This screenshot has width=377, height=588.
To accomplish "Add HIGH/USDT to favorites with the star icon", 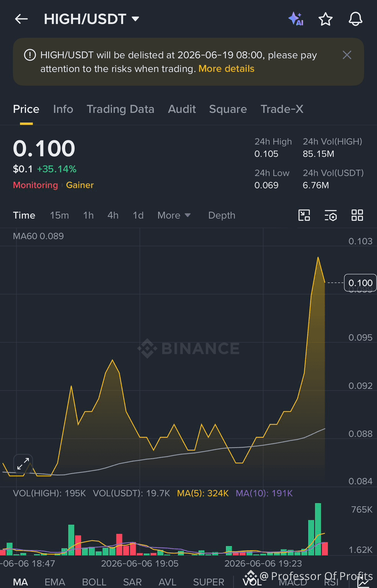I will pyautogui.click(x=326, y=19).
